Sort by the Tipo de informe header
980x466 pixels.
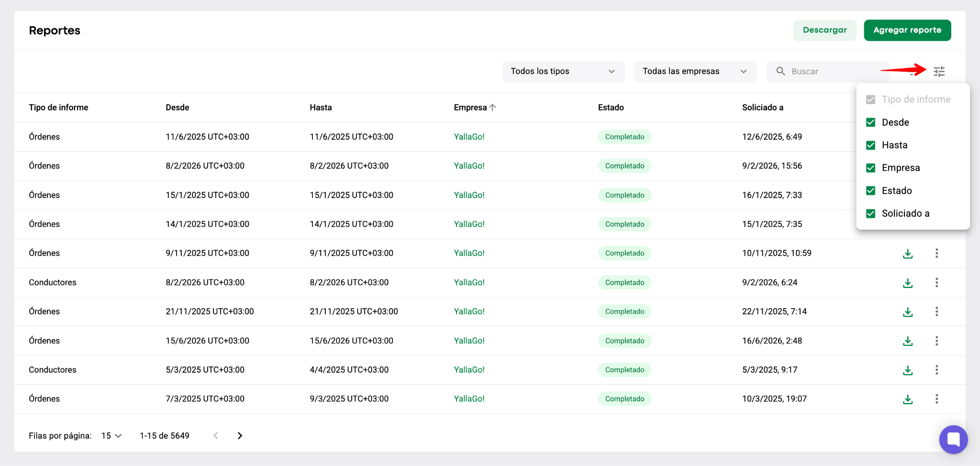tap(58, 108)
